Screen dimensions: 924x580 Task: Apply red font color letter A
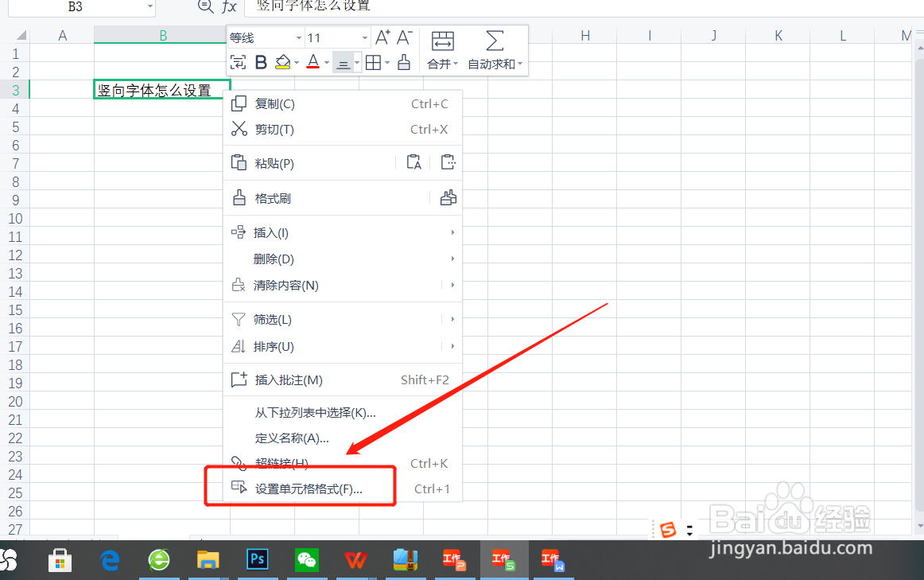click(313, 63)
